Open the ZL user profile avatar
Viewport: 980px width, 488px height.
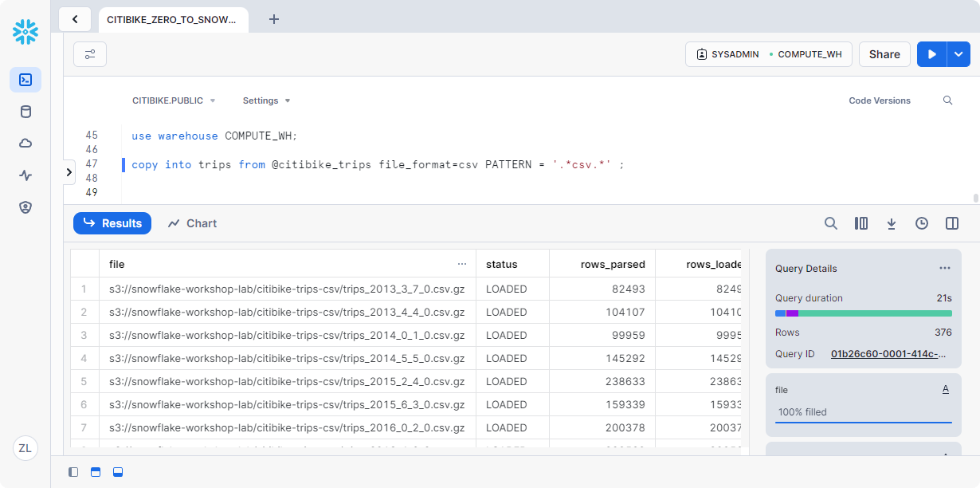tap(25, 448)
